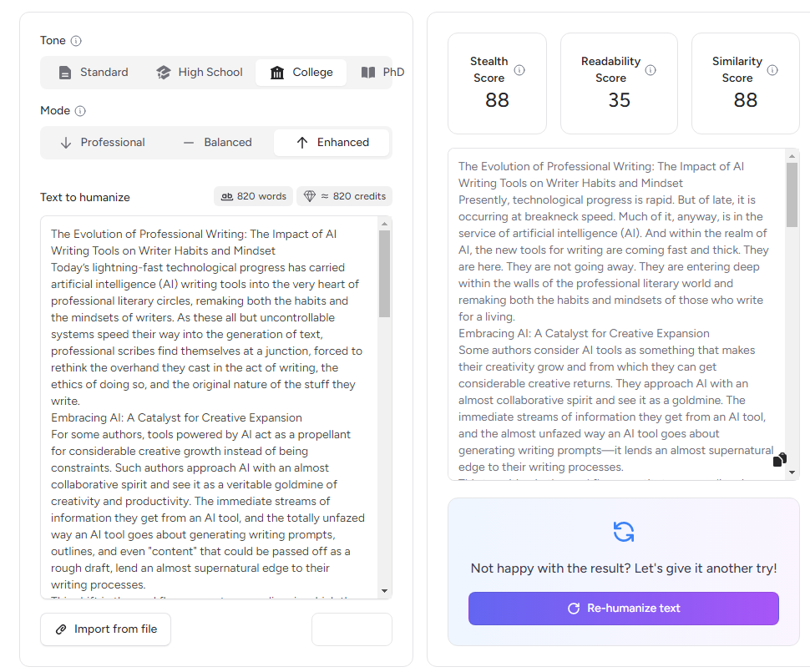
Task: Choose the Enhanced mode
Action: 332,143
